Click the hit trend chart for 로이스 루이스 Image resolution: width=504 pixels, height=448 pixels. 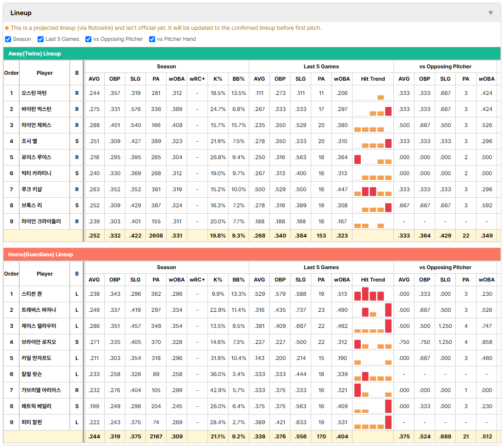pyautogui.click(x=373, y=157)
